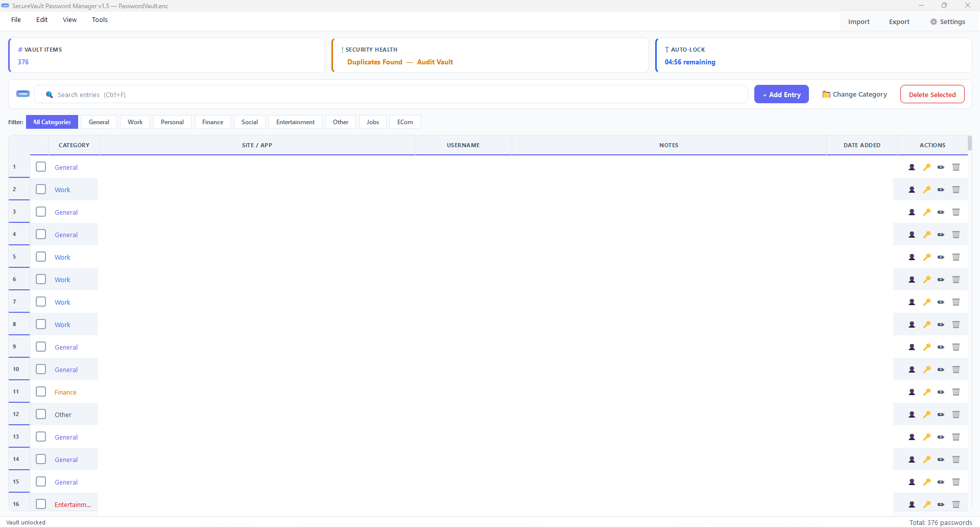The width and height of the screenshot is (980, 528).
Task: Tick the checkbox for row 1
Action: (41, 167)
